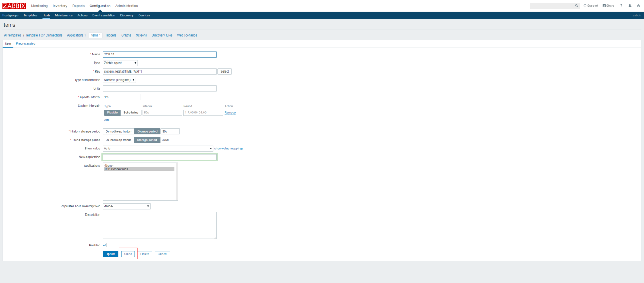644x283 pixels.
Task: Select -None- in Applications list
Action: click(x=139, y=165)
